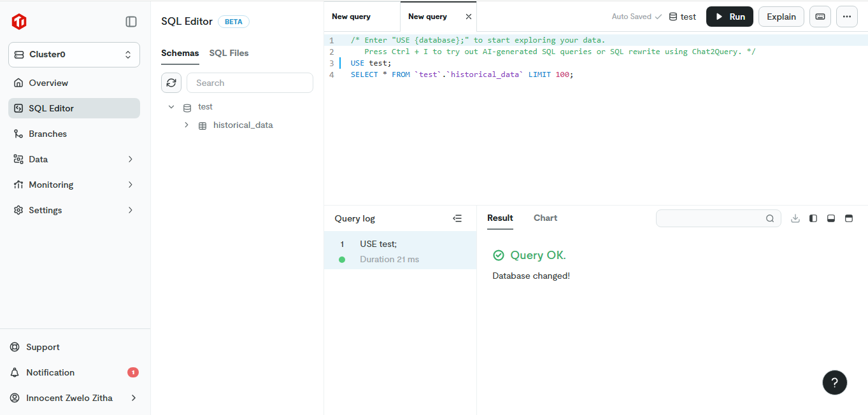The image size is (868, 415).
Task: Click the SELECT statement on line 4
Action: (462, 74)
